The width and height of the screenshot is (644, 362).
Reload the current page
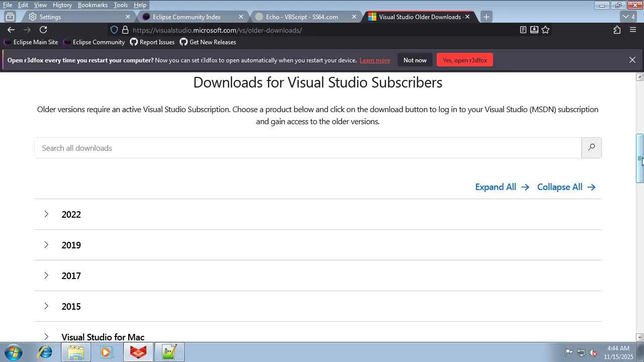pyautogui.click(x=43, y=30)
